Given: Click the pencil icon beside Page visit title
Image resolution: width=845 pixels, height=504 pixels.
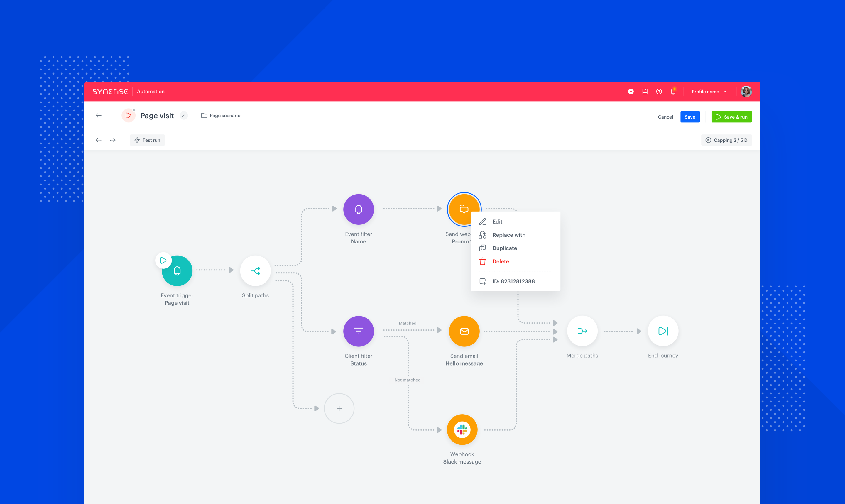Looking at the screenshot, I should (184, 116).
